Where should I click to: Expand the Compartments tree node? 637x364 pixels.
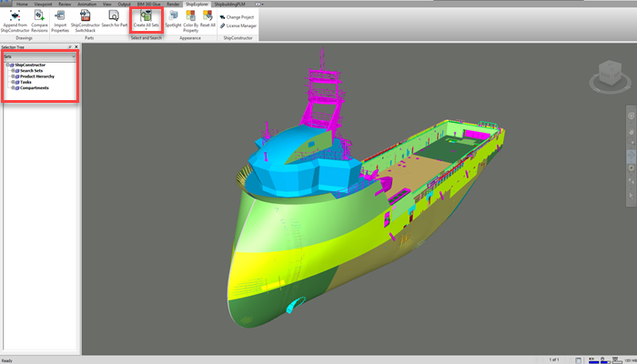(x=13, y=88)
